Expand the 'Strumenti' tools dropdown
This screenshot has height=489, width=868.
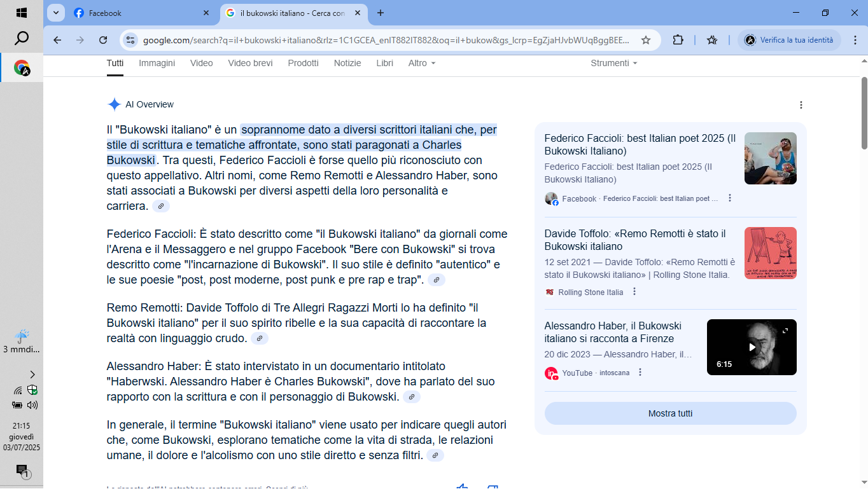613,63
